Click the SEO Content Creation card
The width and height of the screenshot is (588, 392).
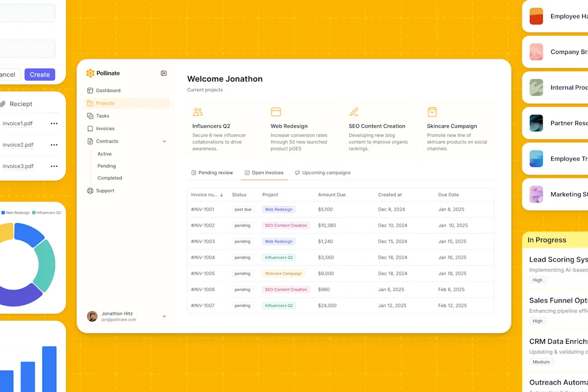pyautogui.click(x=380, y=130)
